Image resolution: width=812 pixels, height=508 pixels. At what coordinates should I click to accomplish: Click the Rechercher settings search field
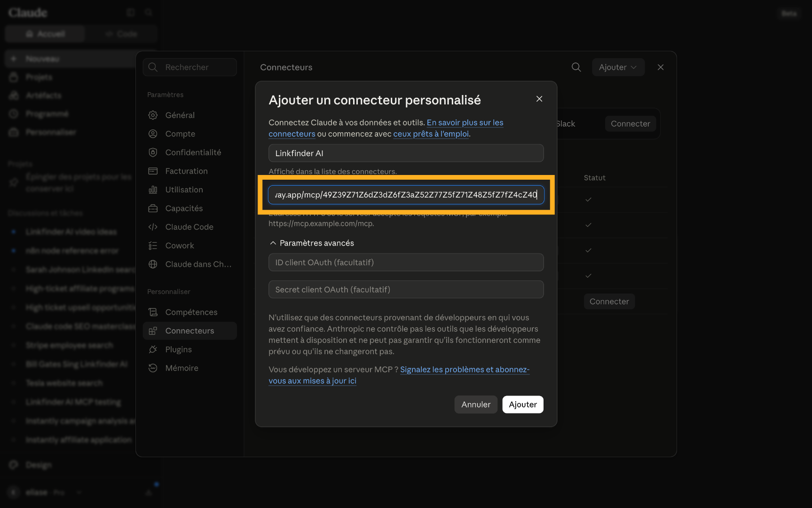[190, 67]
